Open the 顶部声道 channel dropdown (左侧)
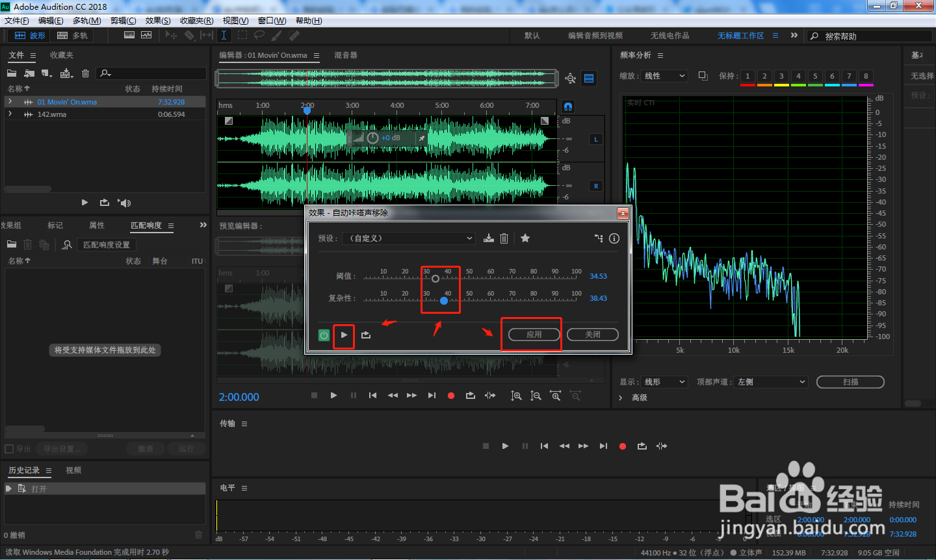The image size is (936, 560). [x=772, y=382]
